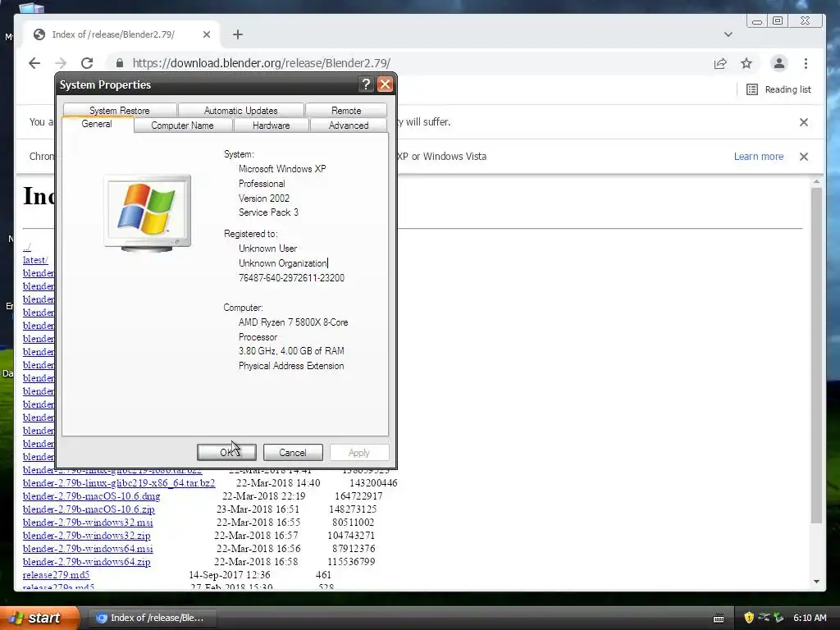The width and height of the screenshot is (840, 630).
Task: Open Chrome's three-dot menu
Action: 806,64
